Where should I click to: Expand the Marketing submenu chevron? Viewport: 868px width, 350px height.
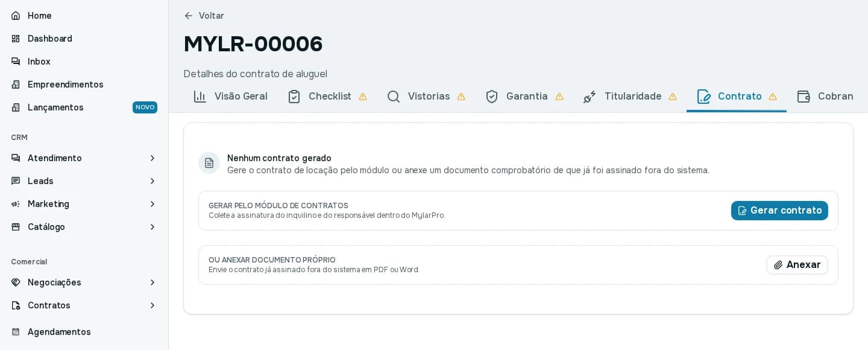coord(153,204)
